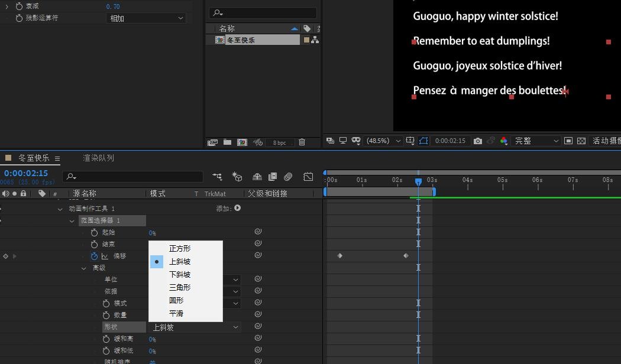Click timeline timecode 0:00:02:15
Viewport: 621px width, 364px height.
click(x=26, y=173)
